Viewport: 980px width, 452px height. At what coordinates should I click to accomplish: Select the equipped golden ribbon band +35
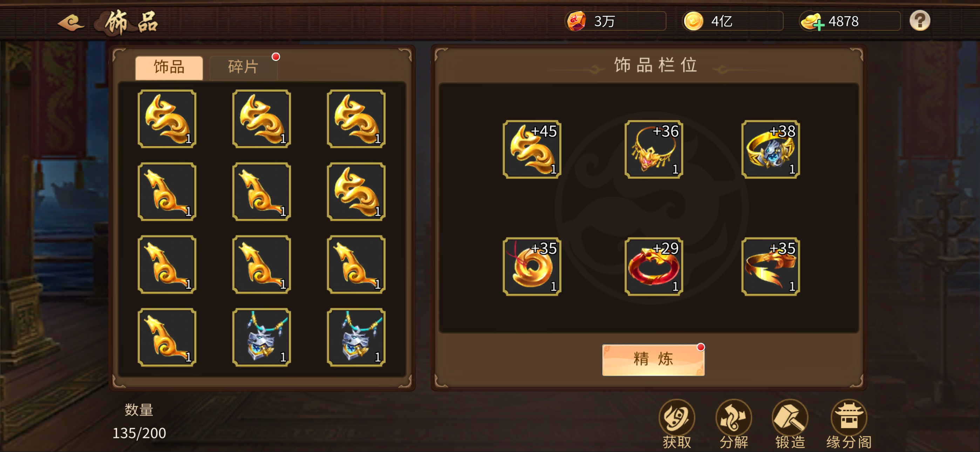coord(770,267)
